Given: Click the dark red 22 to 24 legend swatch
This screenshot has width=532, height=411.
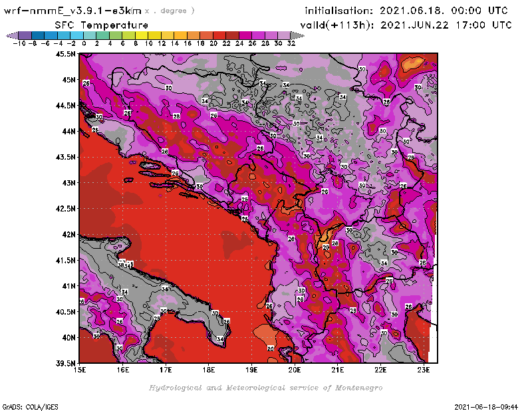Looking at the screenshot, I should tap(232, 36).
